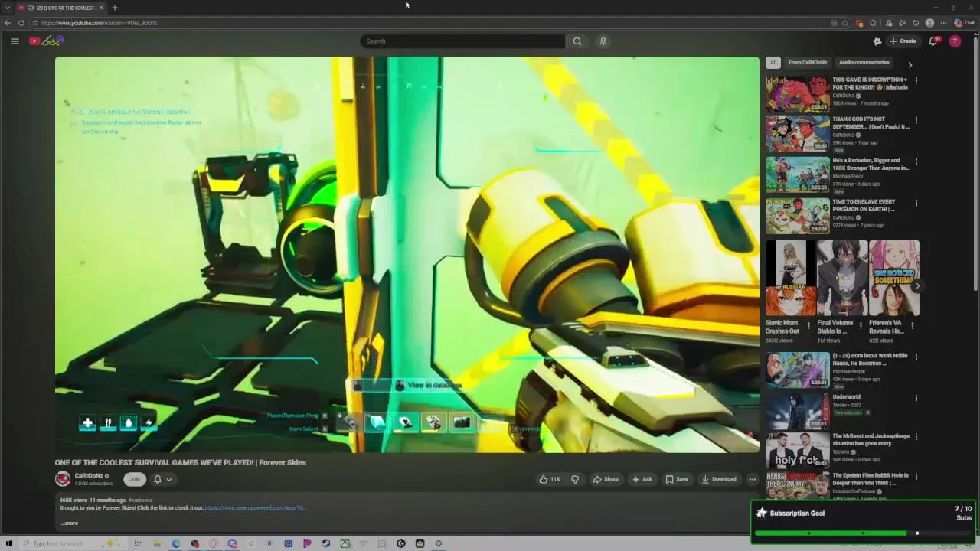This screenshot has width=980, height=551.
Task: Open Born Into a Weak Noble House video
Action: pos(797,370)
